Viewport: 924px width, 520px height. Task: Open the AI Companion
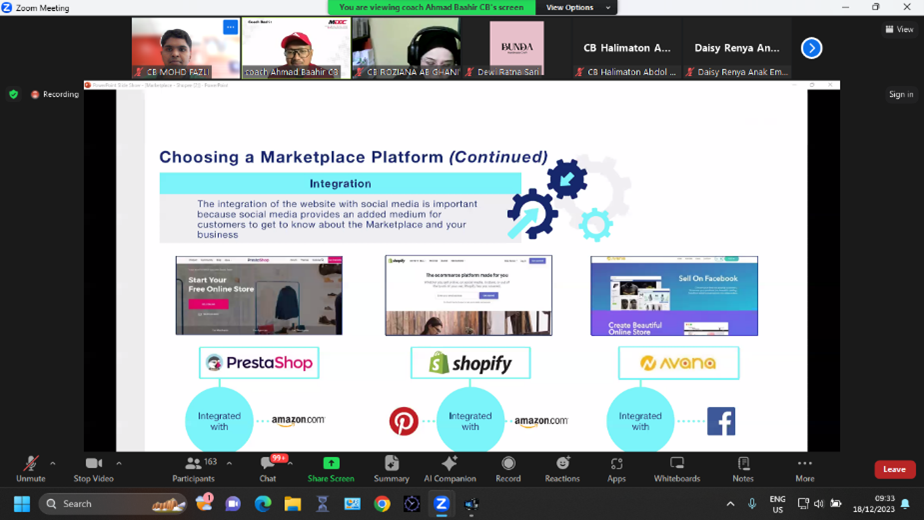click(x=450, y=469)
